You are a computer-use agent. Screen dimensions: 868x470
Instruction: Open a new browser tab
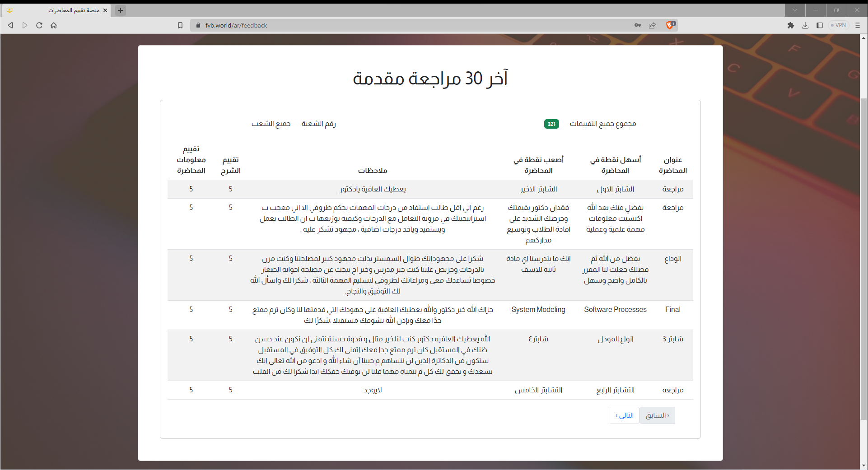click(x=121, y=10)
